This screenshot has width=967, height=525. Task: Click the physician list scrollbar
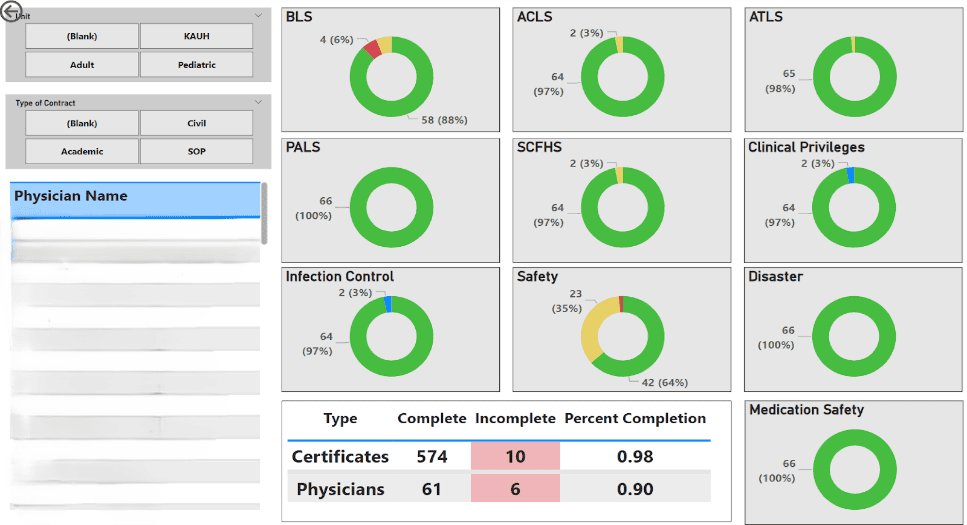coord(264,213)
